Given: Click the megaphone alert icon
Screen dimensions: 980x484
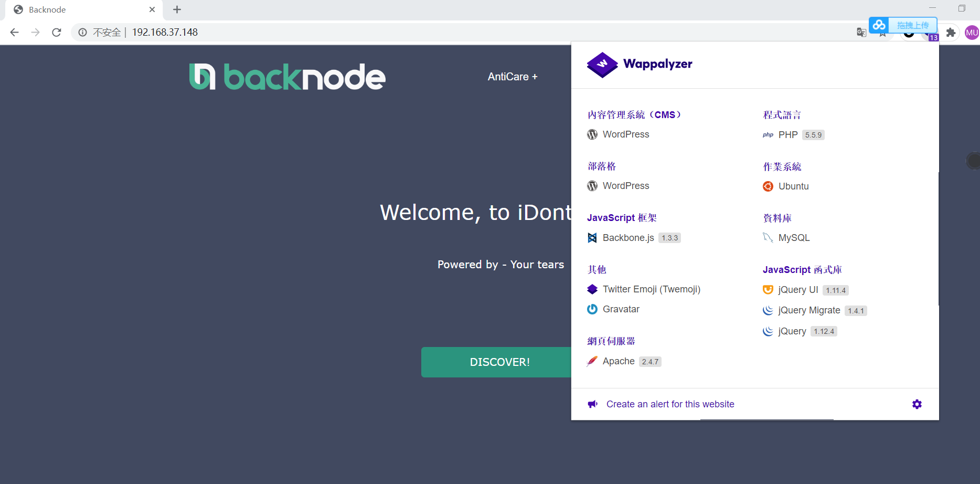Looking at the screenshot, I should click(593, 404).
